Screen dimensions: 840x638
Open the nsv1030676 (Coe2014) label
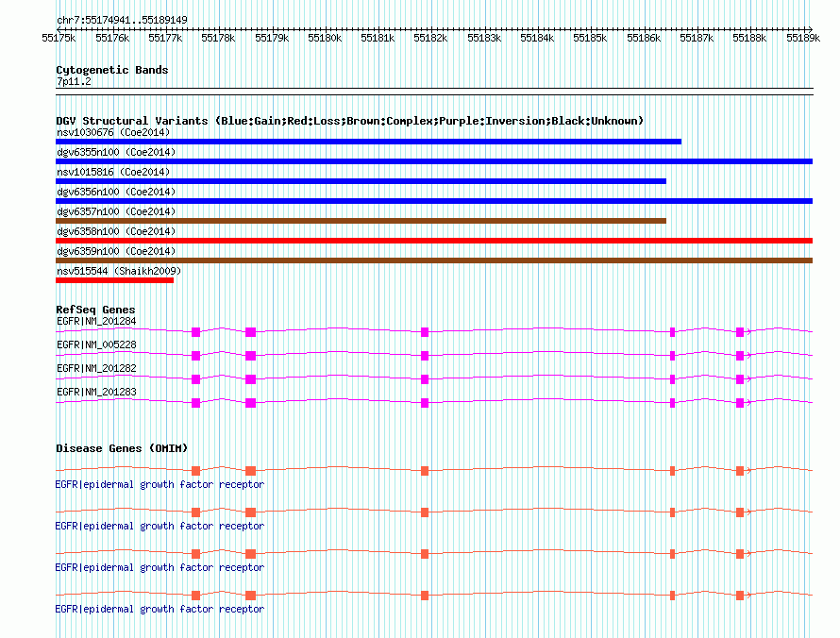(113, 132)
